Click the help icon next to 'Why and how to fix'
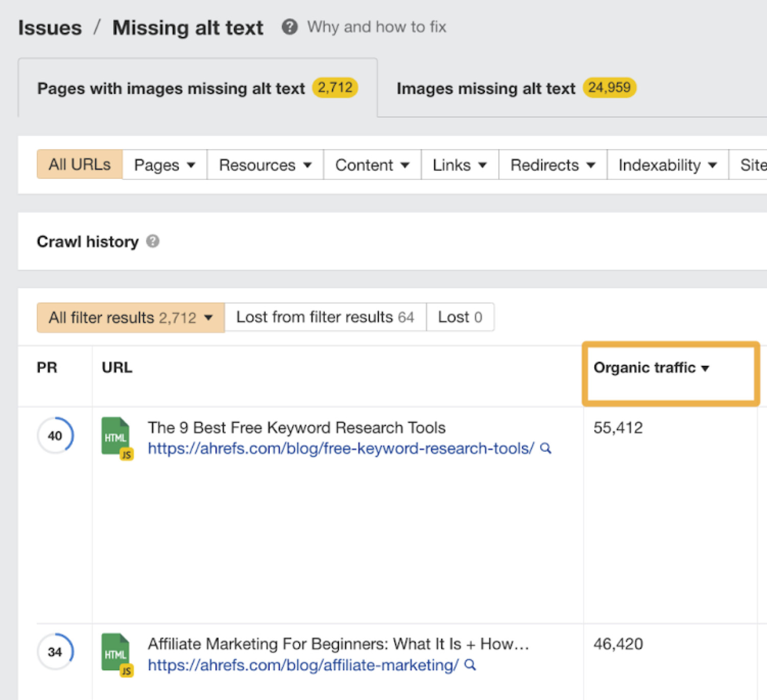The height and width of the screenshot is (700, 767). [x=290, y=27]
